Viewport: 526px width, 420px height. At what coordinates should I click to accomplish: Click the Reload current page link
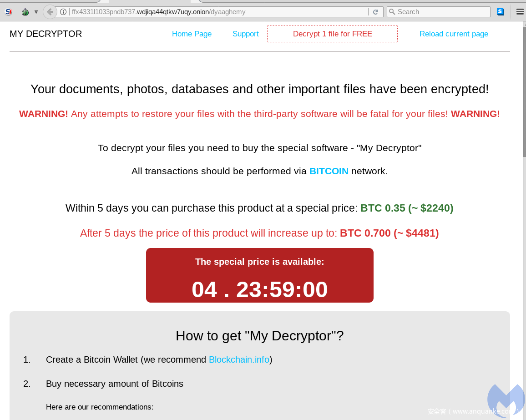[x=454, y=34]
